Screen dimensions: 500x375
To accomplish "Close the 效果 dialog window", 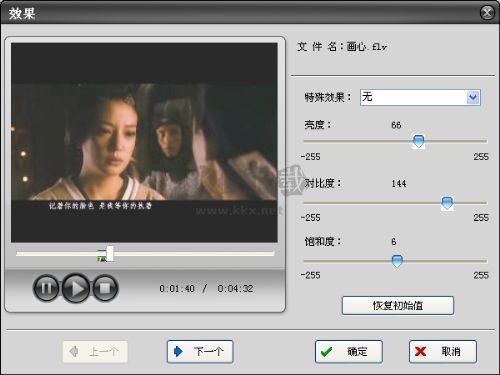I will pyautogui.click(x=487, y=13).
